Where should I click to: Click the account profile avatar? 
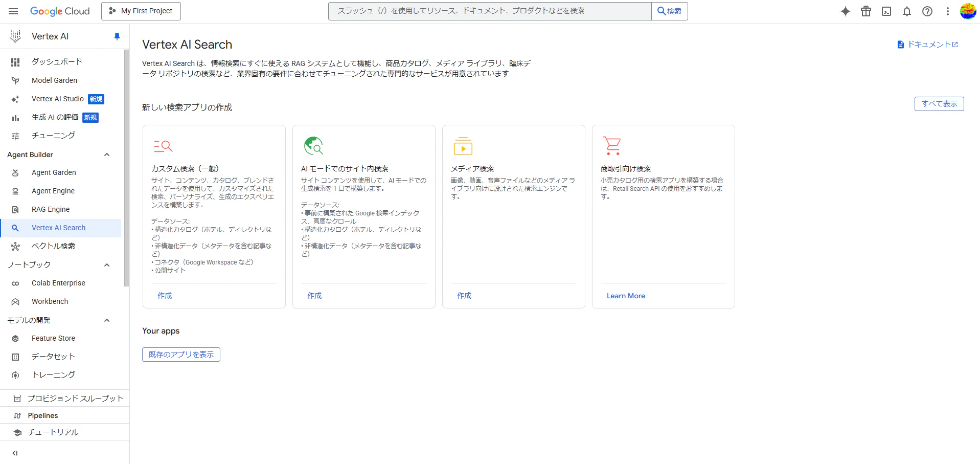point(968,11)
